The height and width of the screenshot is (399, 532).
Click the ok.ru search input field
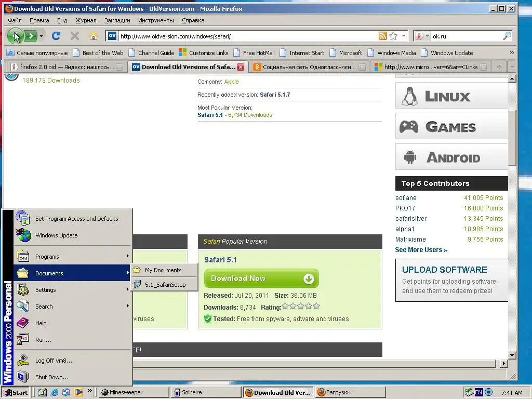click(x=466, y=36)
